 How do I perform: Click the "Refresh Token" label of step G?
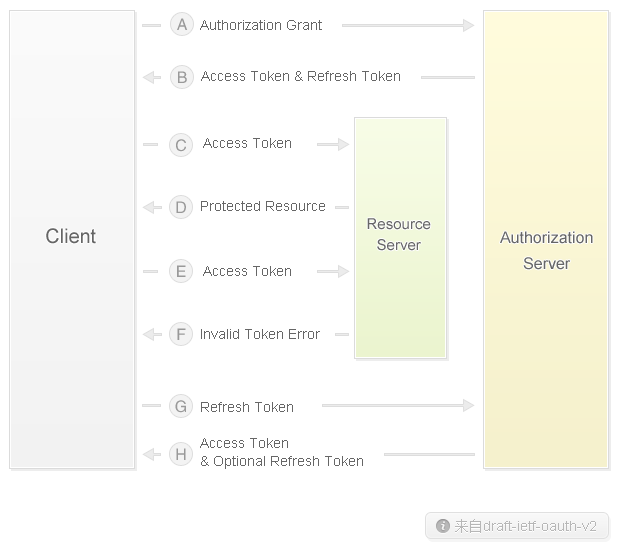247,407
